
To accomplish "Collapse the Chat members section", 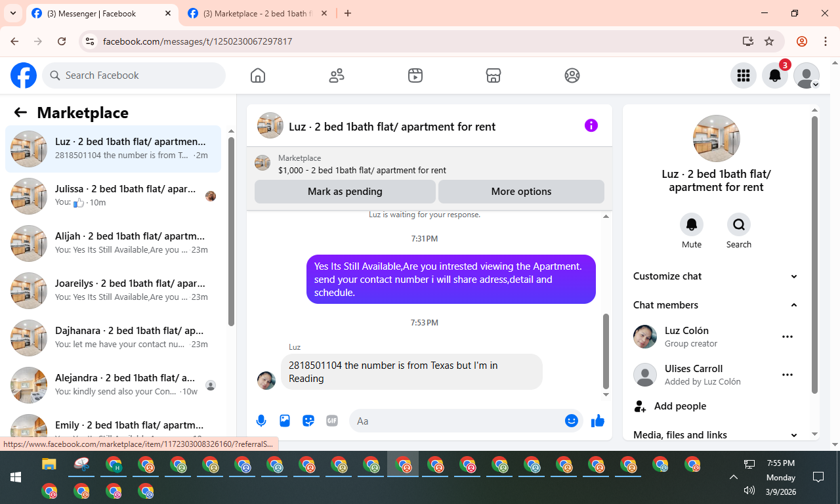I will (715, 305).
